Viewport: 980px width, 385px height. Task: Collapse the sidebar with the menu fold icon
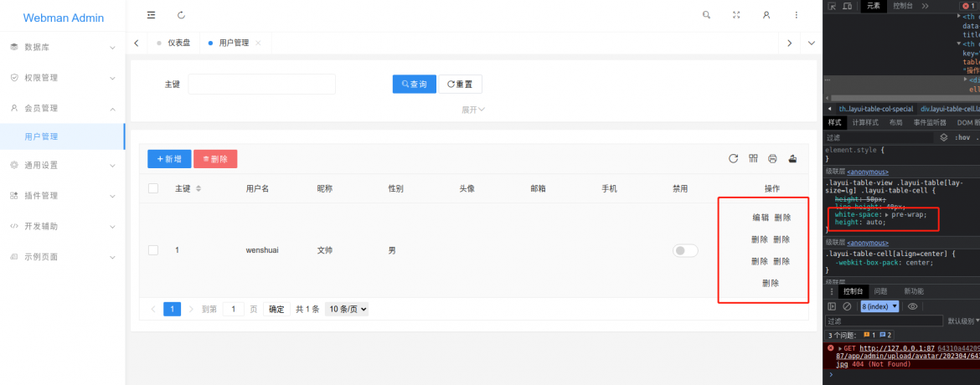(x=151, y=15)
